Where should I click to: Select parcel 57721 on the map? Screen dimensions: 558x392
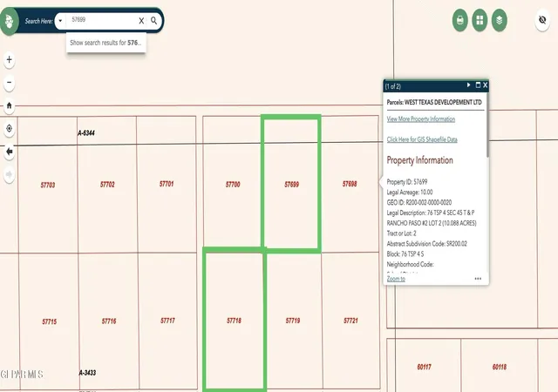coord(350,321)
